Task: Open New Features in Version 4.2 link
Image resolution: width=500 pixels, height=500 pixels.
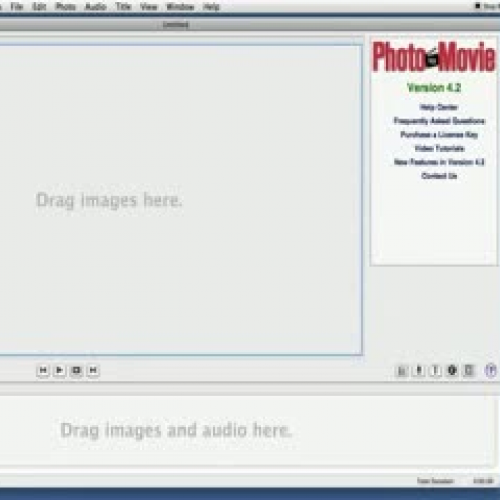Action: coord(439,162)
